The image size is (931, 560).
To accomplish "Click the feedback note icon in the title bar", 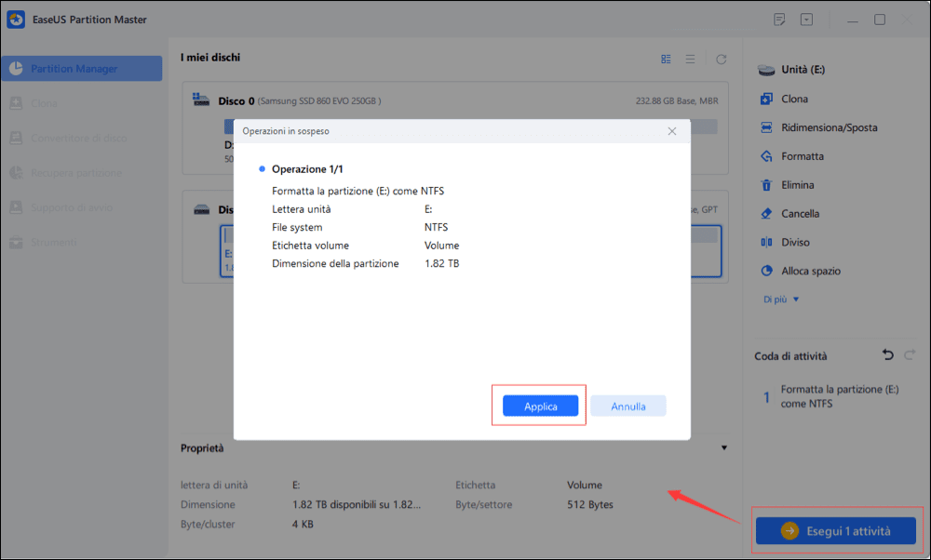I will (x=779, y=20).
